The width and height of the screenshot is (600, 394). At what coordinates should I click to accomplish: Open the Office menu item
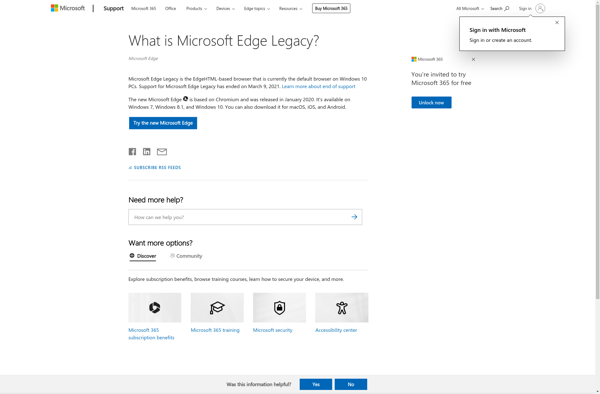point(170,8)
